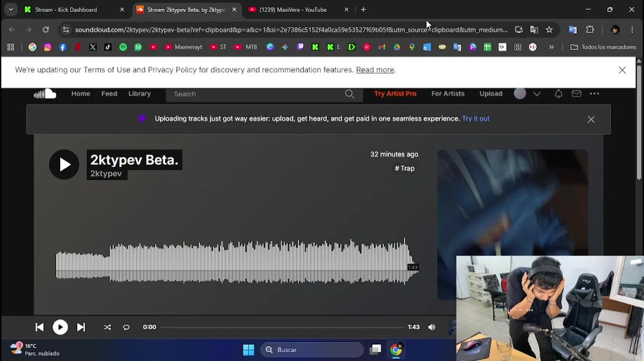Open the weather widget showing 16°C
644x361 pixels.
35,349
